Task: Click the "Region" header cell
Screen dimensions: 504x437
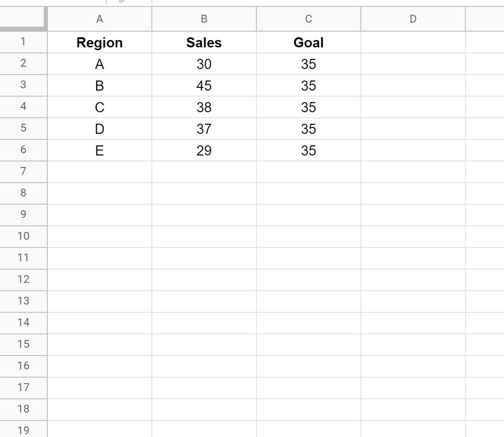Action: (x=99, y=43)
